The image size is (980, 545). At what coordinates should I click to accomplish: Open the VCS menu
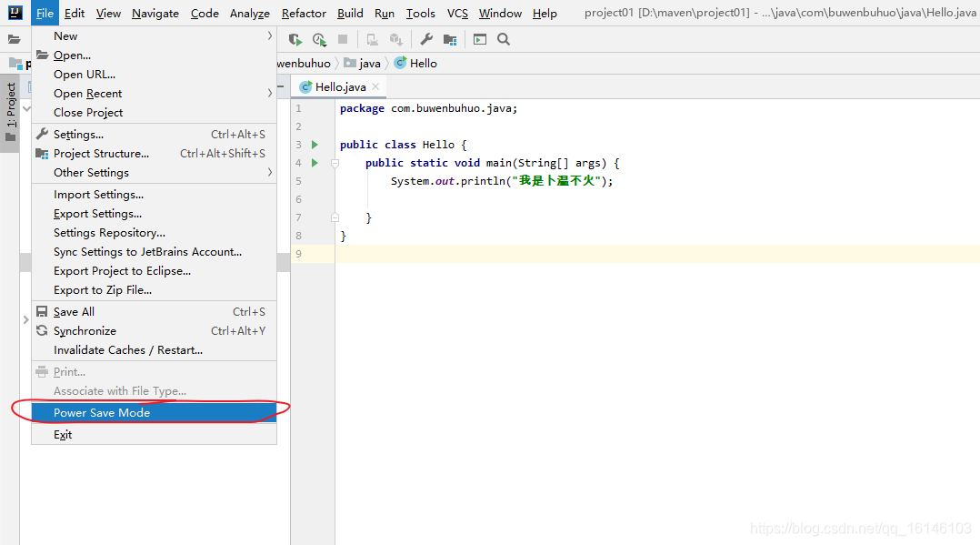[457, 13]
